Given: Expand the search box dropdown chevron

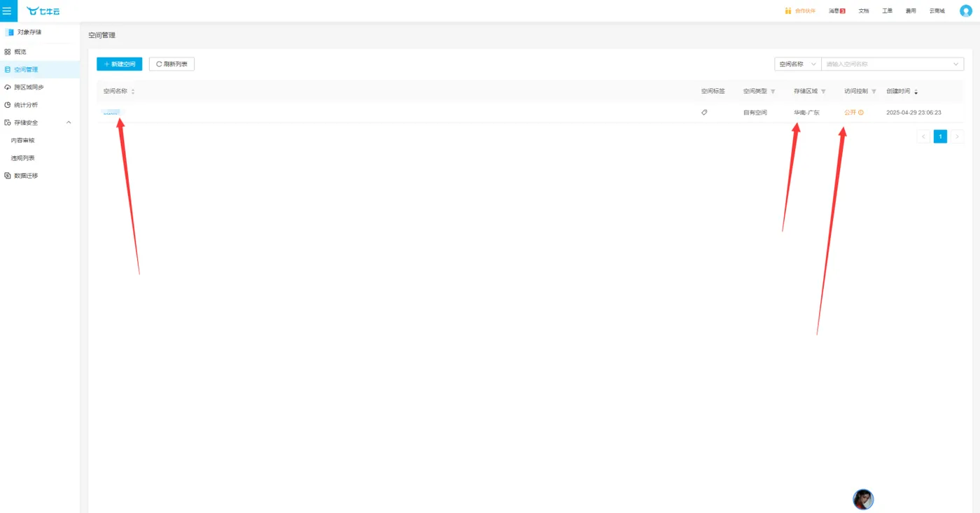Looking at the screenshot, I should click(956, 64).
